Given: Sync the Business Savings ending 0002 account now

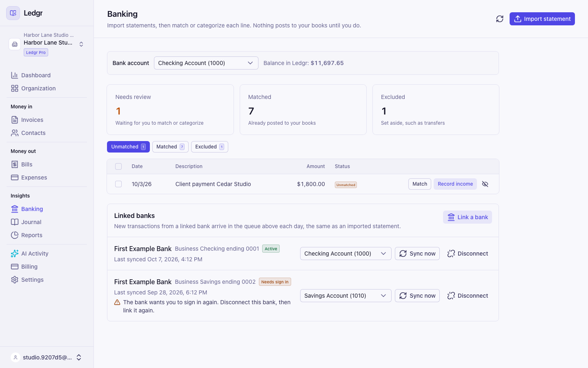Looking at the screenshot, I should click(417, 296).
